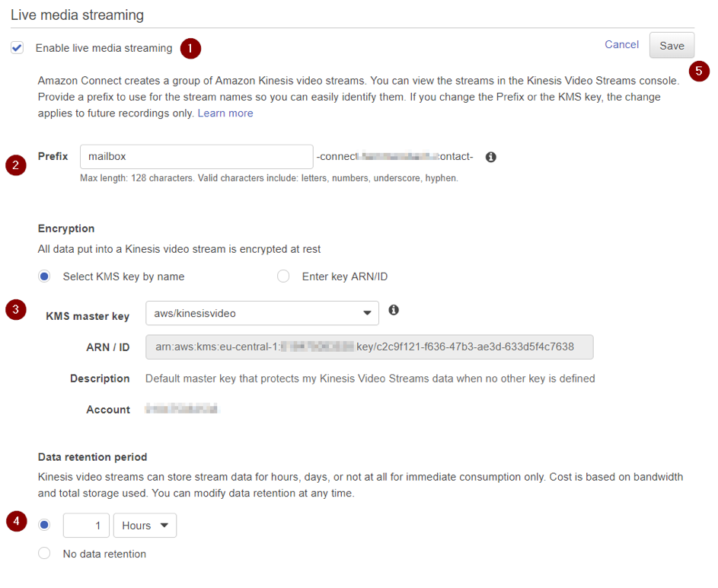Click the 'Max length: 128 characters' hint text
This screenshot has height=588, width=718.
click(x=269, y=178)
